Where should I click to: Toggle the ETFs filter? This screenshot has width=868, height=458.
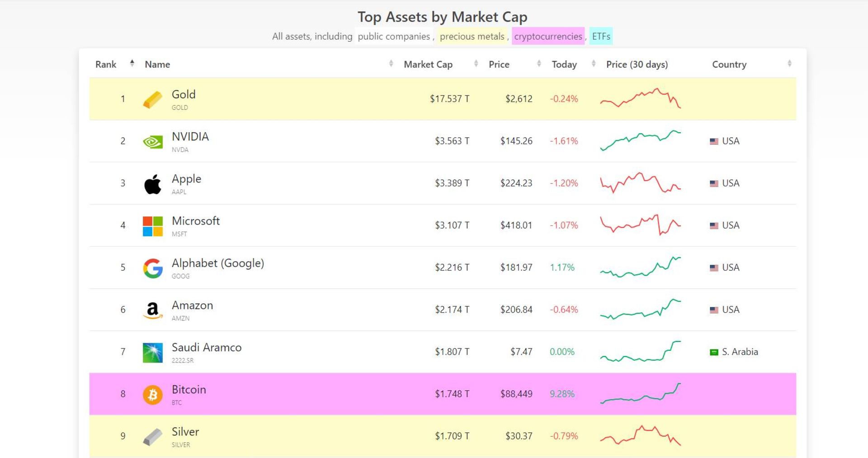point(601,36)
